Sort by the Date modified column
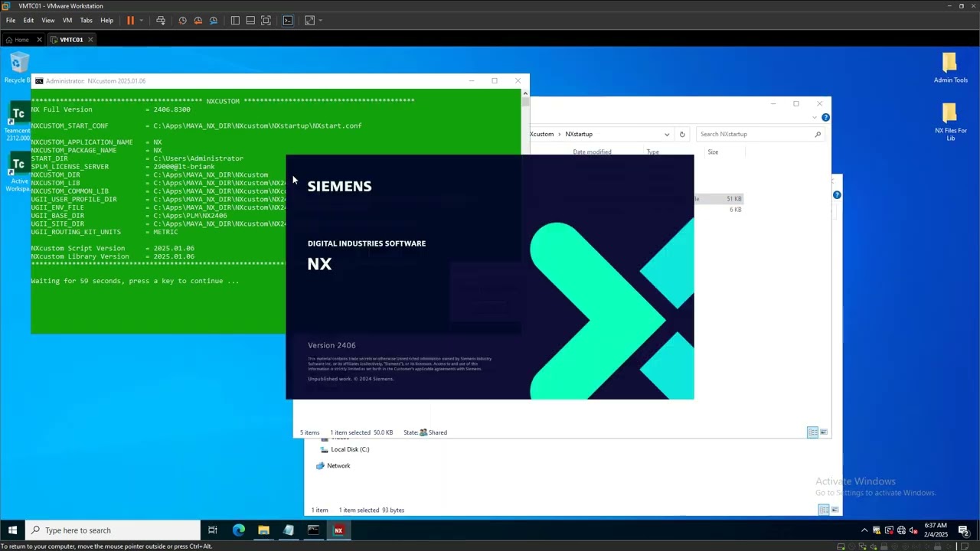980x551 pixels. coord(592,152)
